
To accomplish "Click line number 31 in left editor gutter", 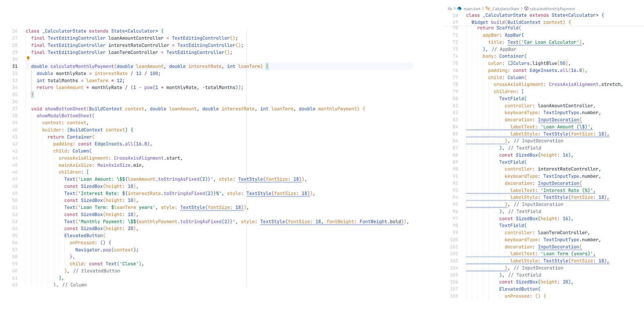I will tap(15, 66).
